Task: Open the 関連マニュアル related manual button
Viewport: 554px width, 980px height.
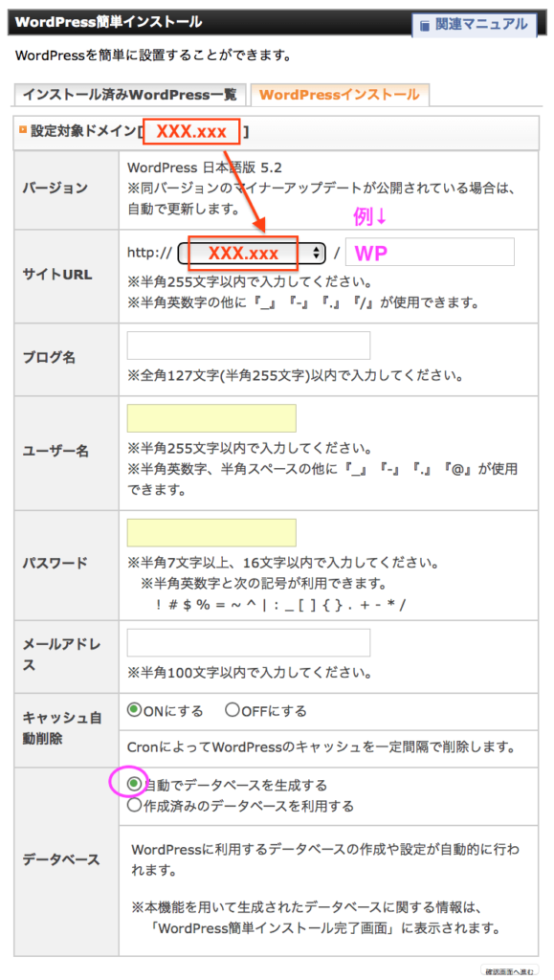Action: coord(474,25)
